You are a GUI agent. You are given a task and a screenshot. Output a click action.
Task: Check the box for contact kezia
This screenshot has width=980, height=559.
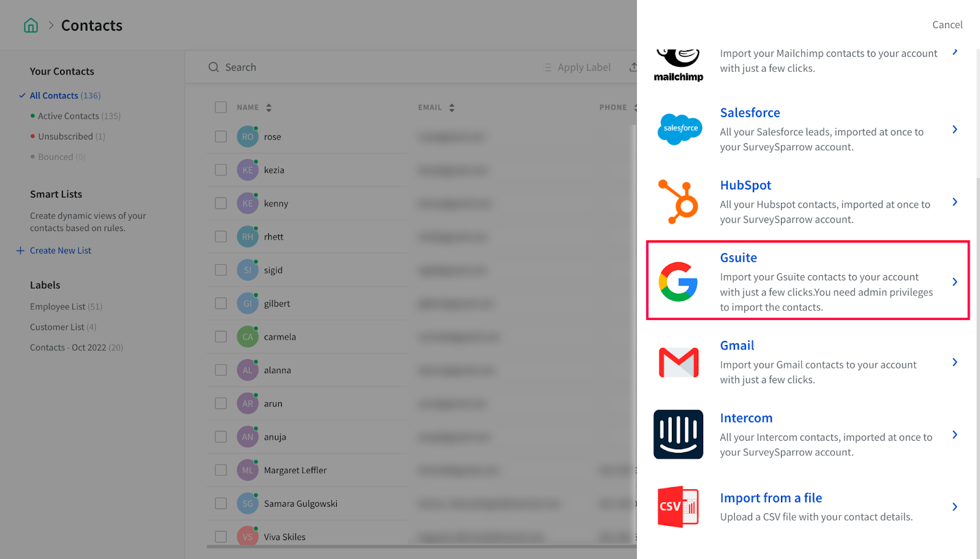point(221,170)
